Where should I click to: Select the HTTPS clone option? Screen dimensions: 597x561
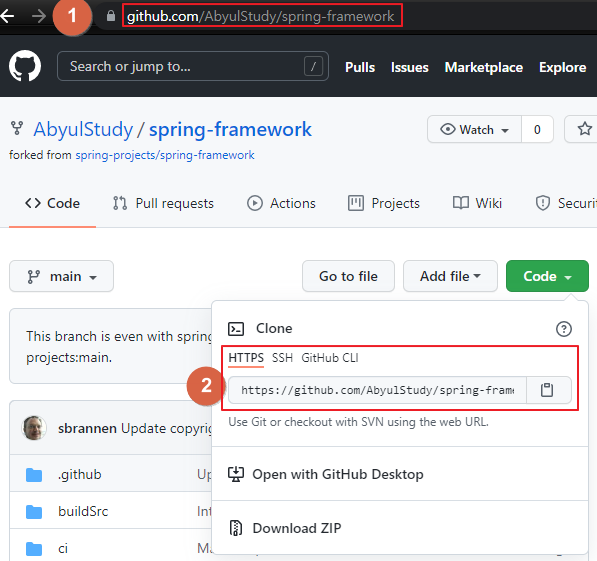[x=246, y=358]
